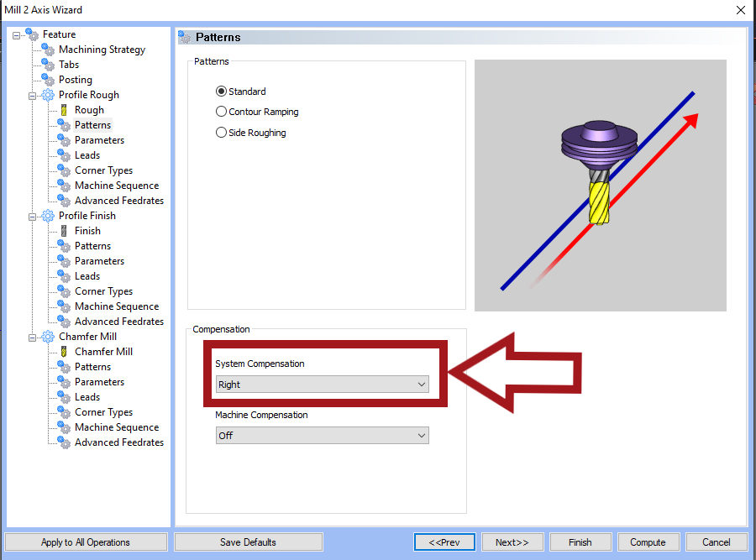Open Chamfer Mill Corner Types page
This screenshot has height=560, width=756.
(103, 412)
